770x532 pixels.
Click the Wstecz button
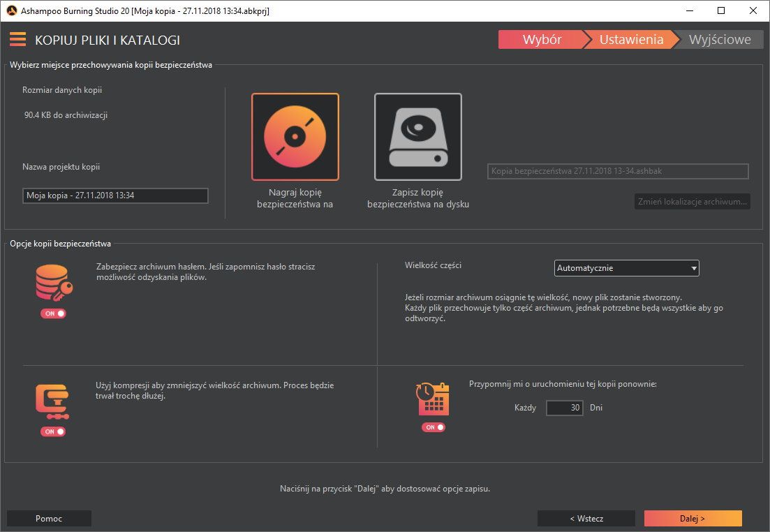pos(586,518)
